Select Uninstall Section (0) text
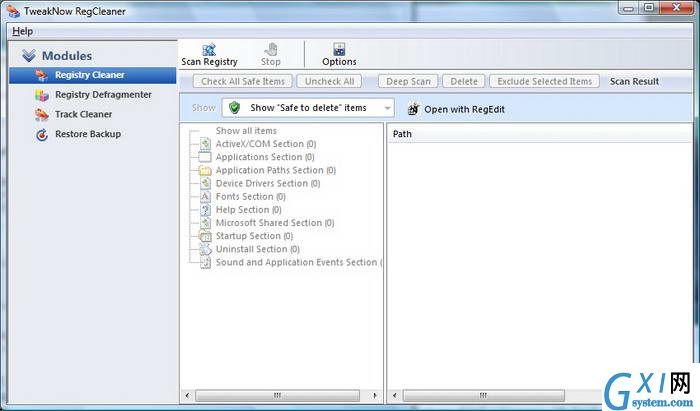The width and height of the screenshot is (700, 411). coord(258,249)
